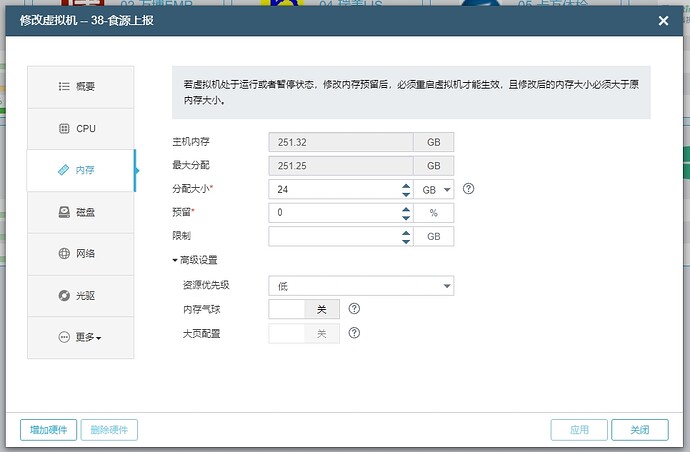The height and width of the screenshot is (452, 690).
Task: Click help icon beside 大页配置 toggle
Action: point(354,333)
